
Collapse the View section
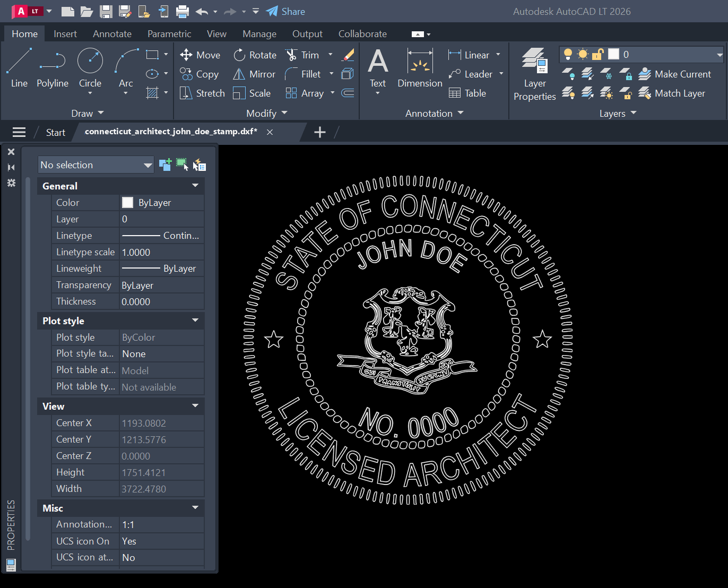195,406
